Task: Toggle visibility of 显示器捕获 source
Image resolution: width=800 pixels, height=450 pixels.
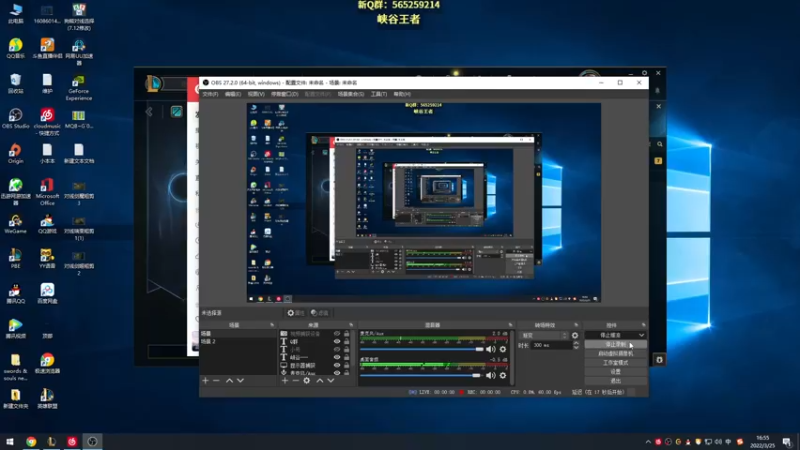Action: pyautogui.click(x=337, y=365)
